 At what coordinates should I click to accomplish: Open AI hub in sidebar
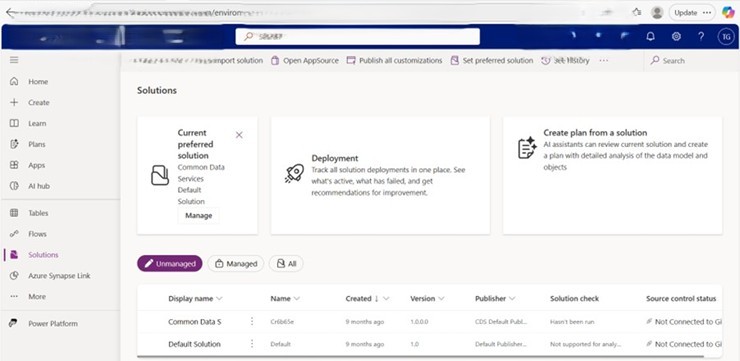coord(39,186)
